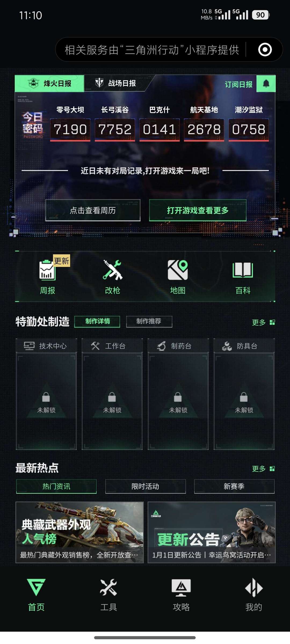Switch to the 限时活动 tab

click(145, 486)
